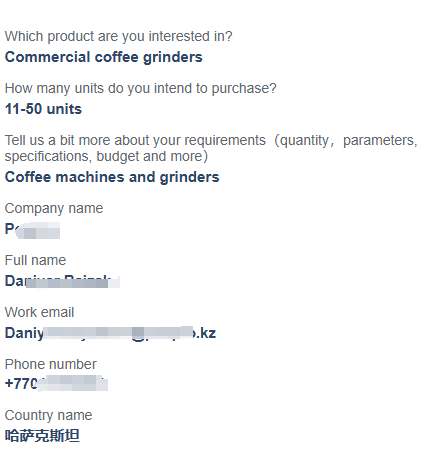Click the 'Phone number' field label
425x453 pixels.
[51, 364]
